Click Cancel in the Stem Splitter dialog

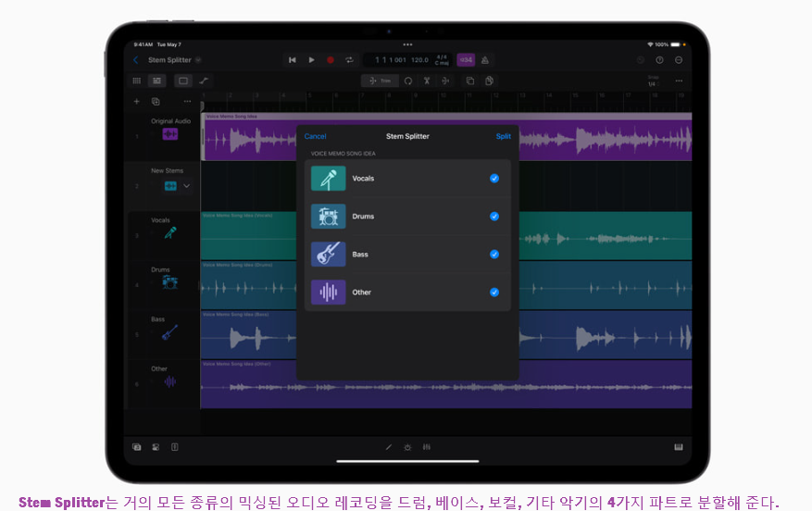tap(316, 136)
